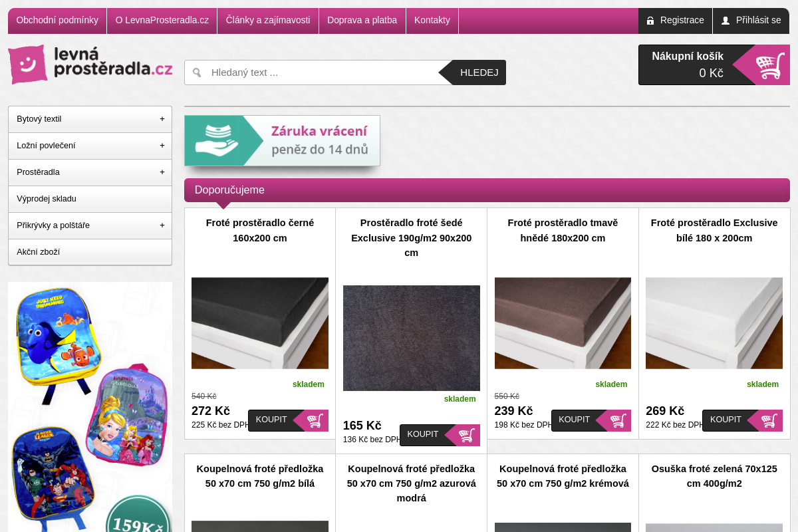Click the HLEDEJ search button
Image resolution: width=798 pixels, height=532 pixels.
click(x=473, y=72)
